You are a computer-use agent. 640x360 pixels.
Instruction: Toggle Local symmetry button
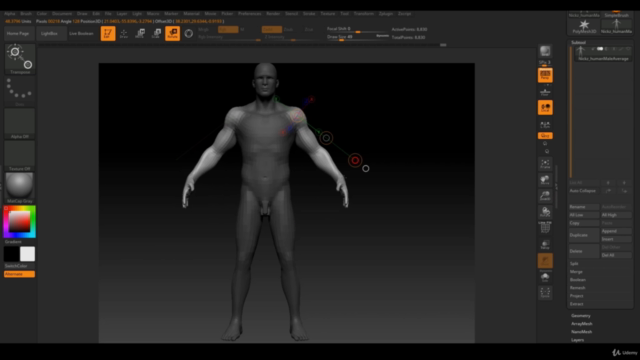[545, 108]
